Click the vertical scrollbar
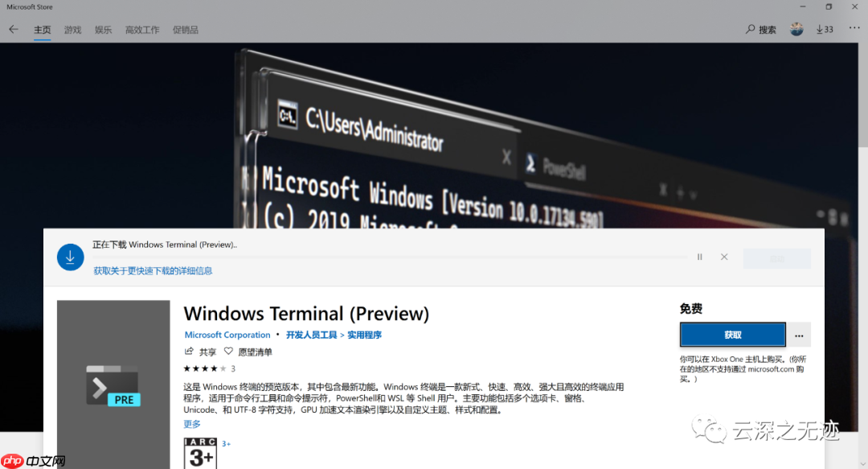Image resolution: width=868 pixels, height=469 pixels. click(x=863, y=94)
